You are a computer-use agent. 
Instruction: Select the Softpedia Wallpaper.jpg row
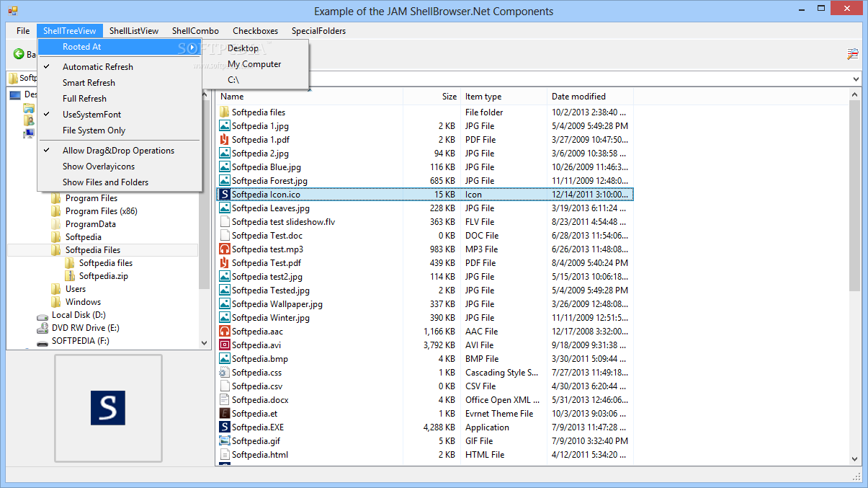[x=425, y=304]
